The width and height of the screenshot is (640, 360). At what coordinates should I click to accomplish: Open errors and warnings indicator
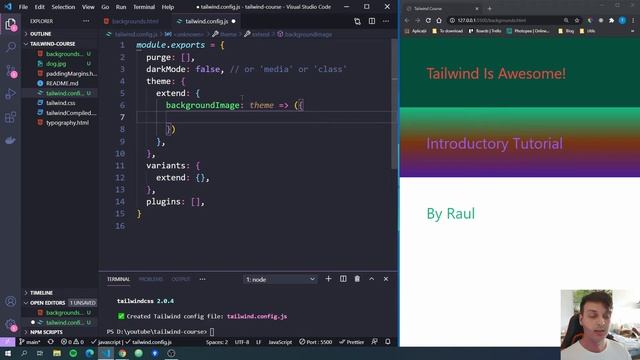72,342
